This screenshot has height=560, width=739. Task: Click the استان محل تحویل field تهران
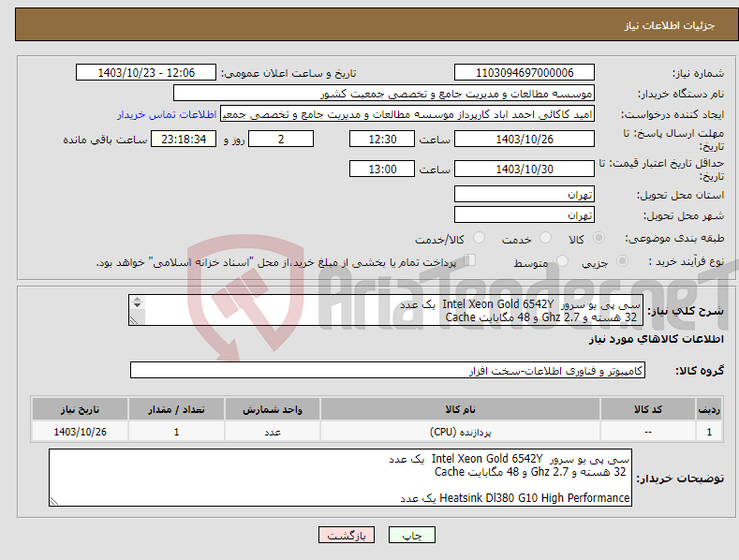(525, 194)
